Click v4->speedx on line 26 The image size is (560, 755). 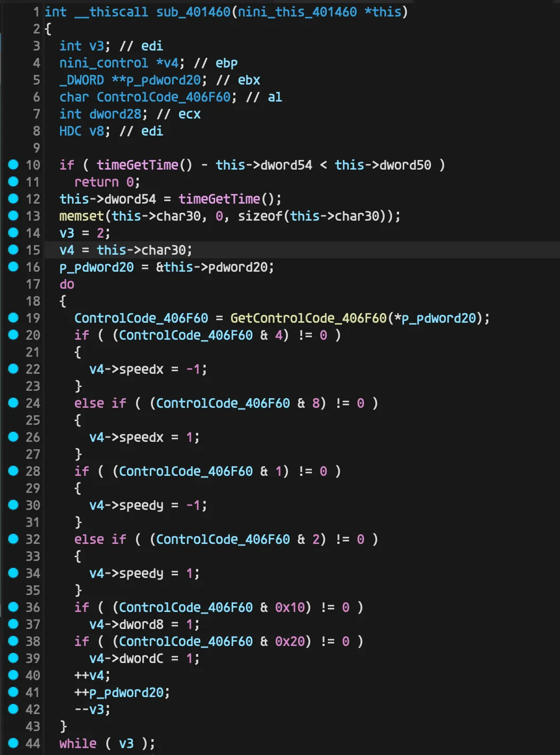pyautogui.click(x=126, y=437)
